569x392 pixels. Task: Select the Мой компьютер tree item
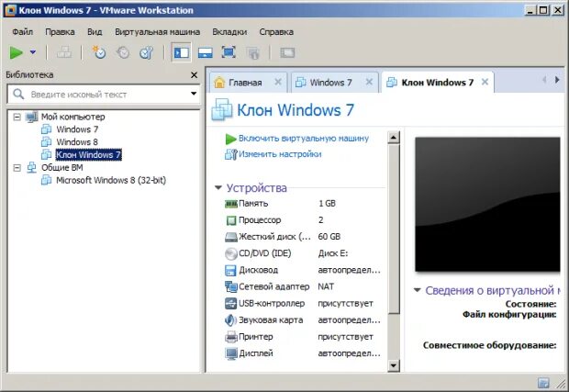pos(73,117)
